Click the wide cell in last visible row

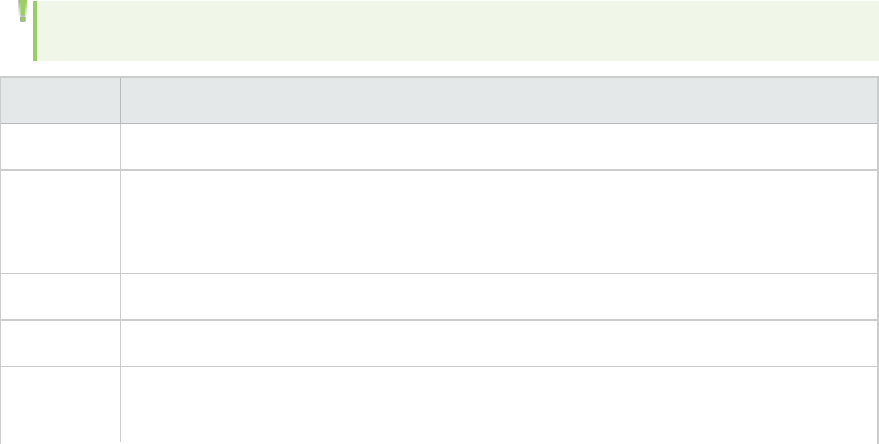click(x=499, y=405)
